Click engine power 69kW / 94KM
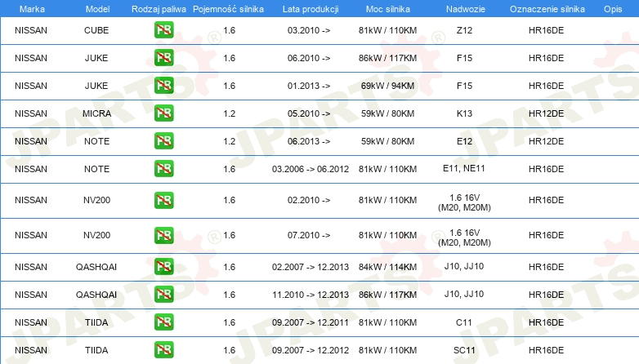 pos(387,86)
